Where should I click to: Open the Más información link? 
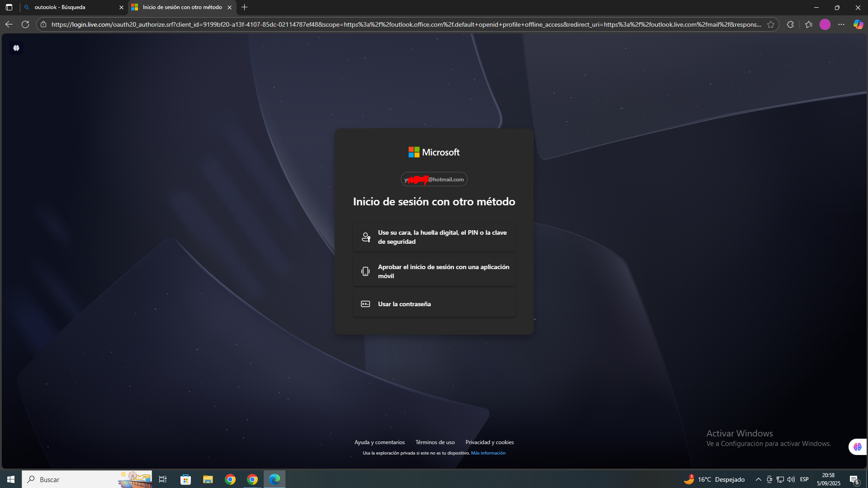point(488,452)
